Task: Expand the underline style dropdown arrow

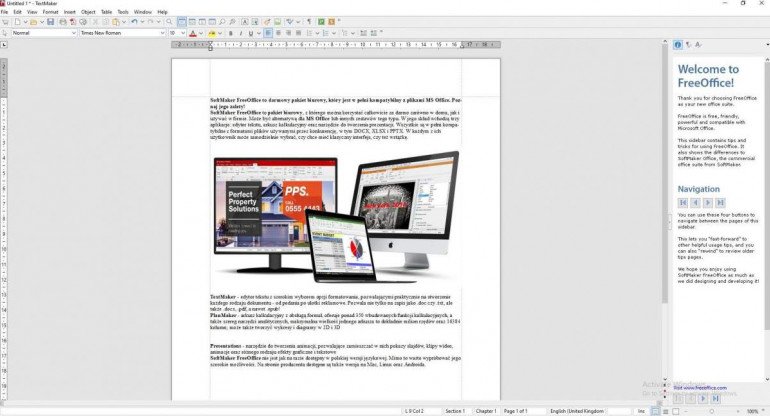Action: (259, 33)
